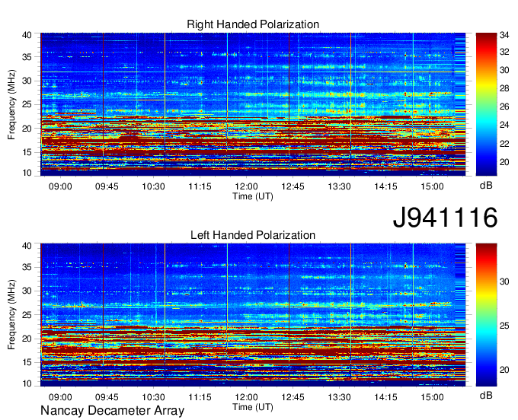Click the 10 MHz tick on top plot

tap(27, 173)
